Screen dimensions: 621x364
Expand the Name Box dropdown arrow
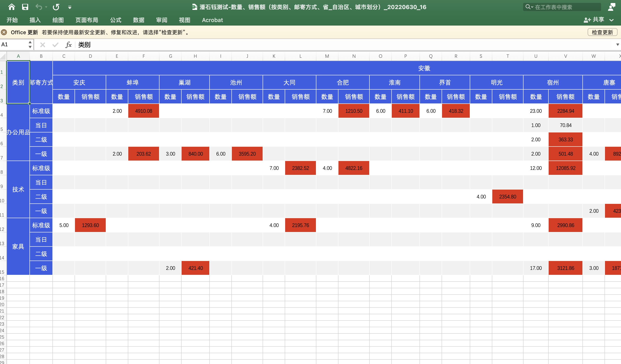pos(30,47)
